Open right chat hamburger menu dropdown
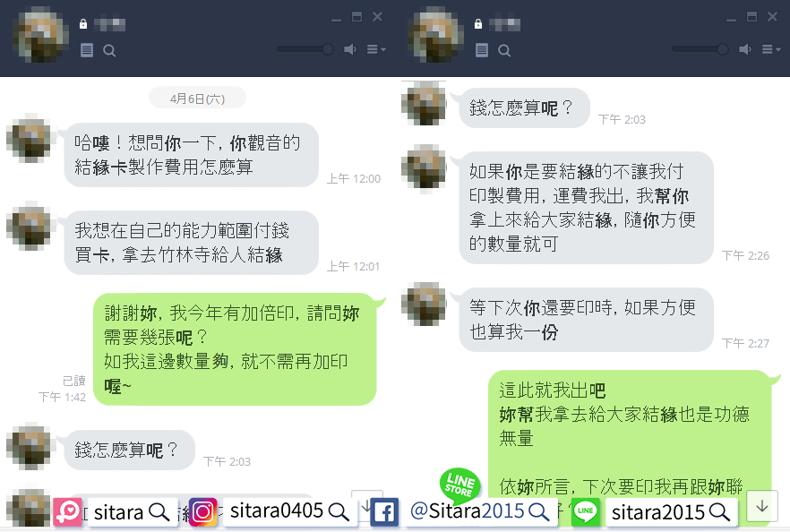790x532 pixels. coord(771,49)
